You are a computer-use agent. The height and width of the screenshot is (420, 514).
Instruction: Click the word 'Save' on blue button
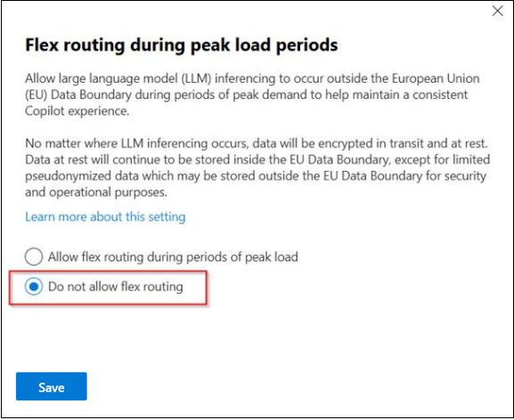tap(52, 388)
